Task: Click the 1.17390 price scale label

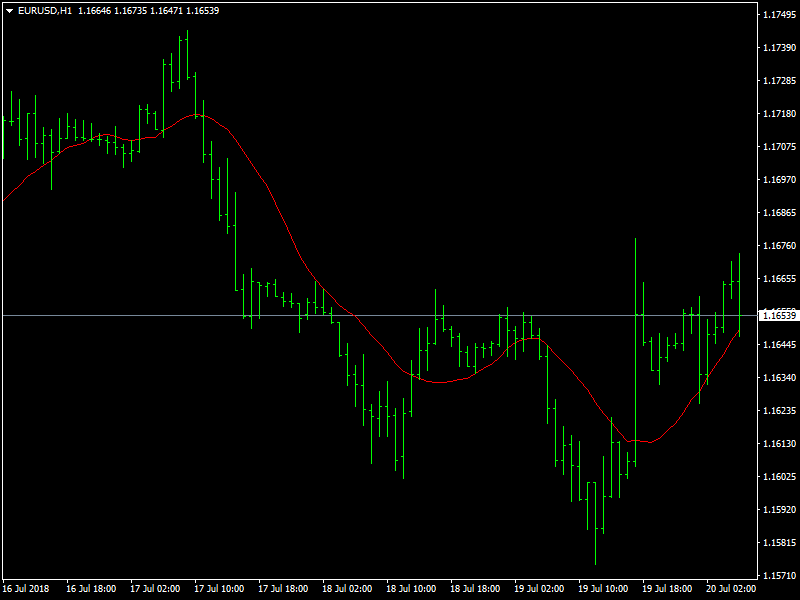Action: pos(779,47)
